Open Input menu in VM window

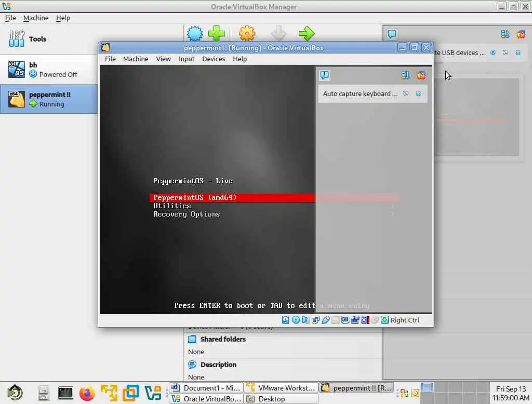click(x=187, y=59)
